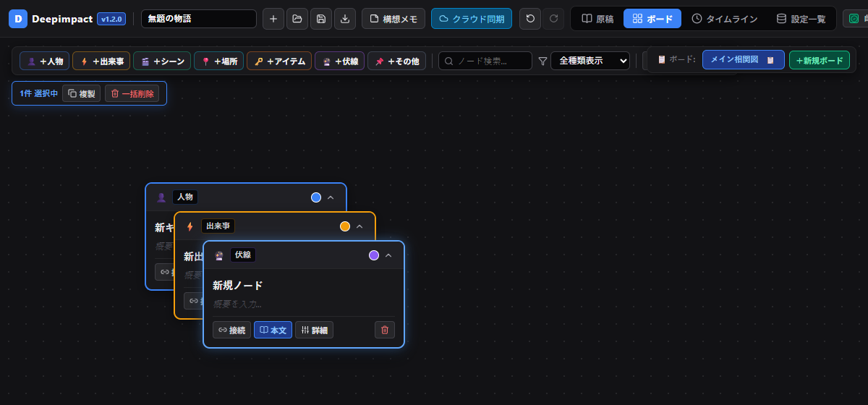Add a その他 other node
The width and height of the screenshot is (868, 405).
[396, 61]
